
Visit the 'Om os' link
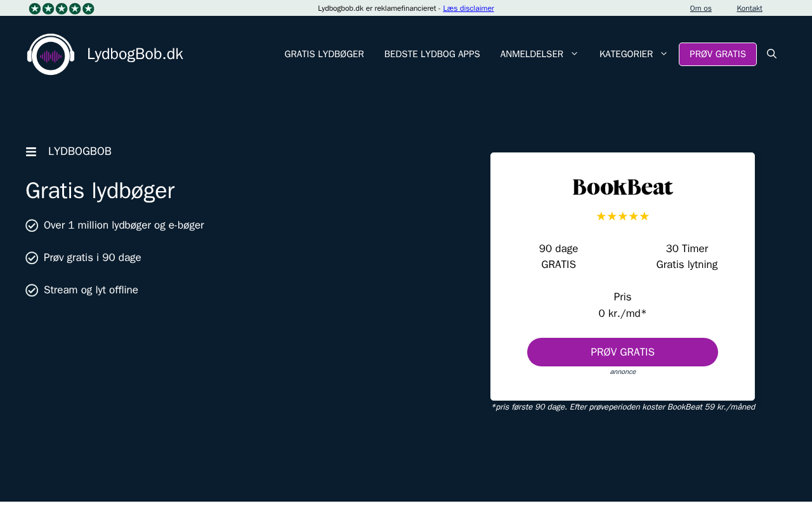[x=700, y=8]
